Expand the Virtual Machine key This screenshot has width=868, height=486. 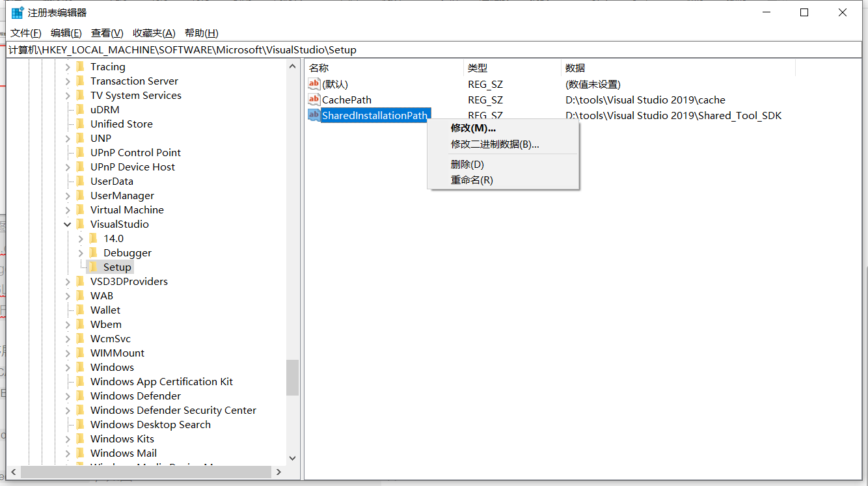click(x=68, y=209)
